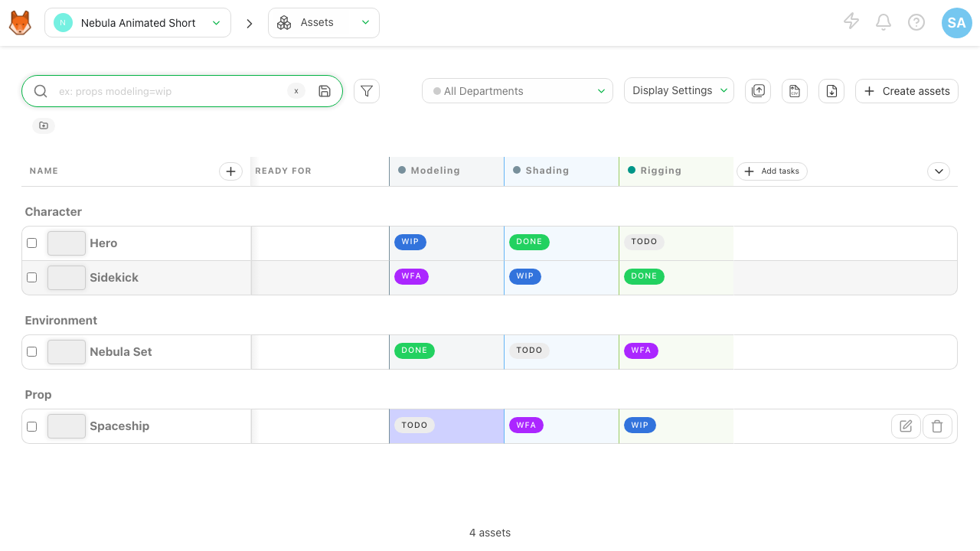Open the Spaceship asset link
This screenshot has width=980, height=551.
[x=119, y=426]
